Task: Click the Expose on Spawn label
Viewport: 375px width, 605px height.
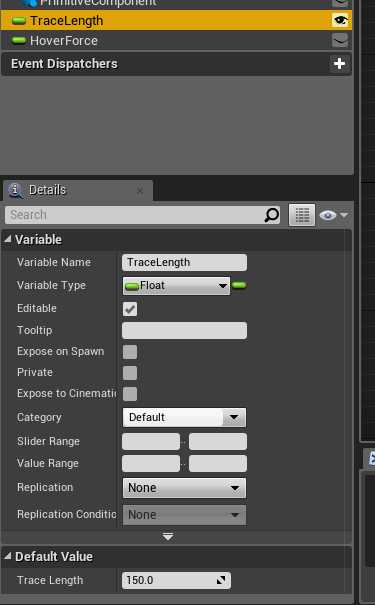Action: tap(61, 352)
